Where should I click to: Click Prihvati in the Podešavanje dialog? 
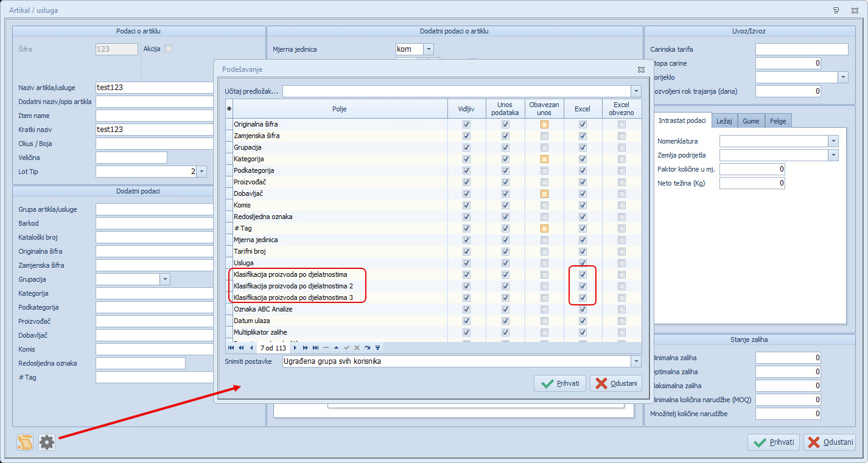(x=560, y=383)
